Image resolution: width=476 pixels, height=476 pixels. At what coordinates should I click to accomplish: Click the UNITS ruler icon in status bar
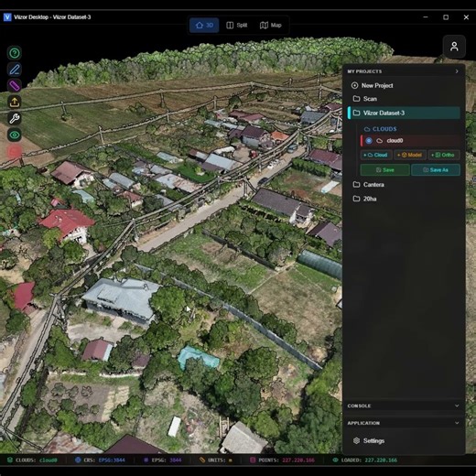pos(201,460)
